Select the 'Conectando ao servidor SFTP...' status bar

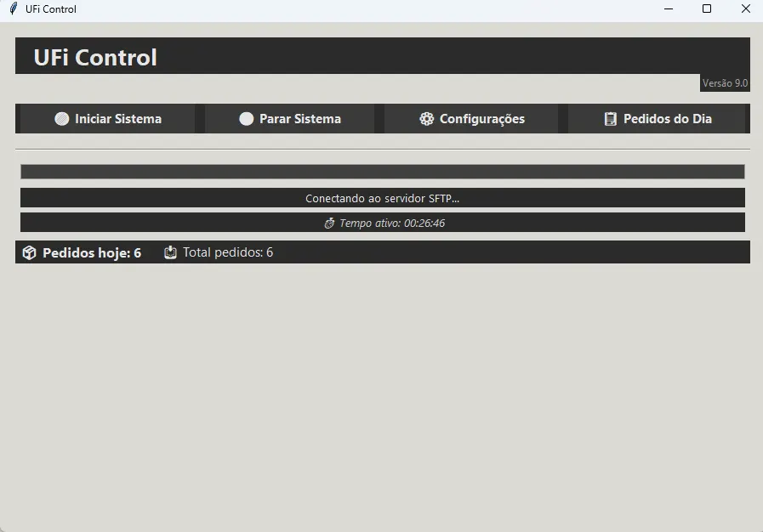coord(381,197)
